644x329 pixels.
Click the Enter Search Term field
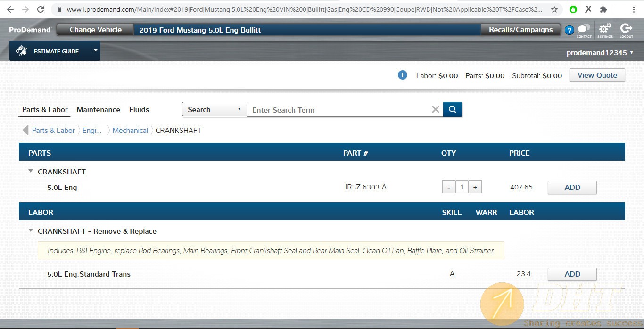coord(339,110)
